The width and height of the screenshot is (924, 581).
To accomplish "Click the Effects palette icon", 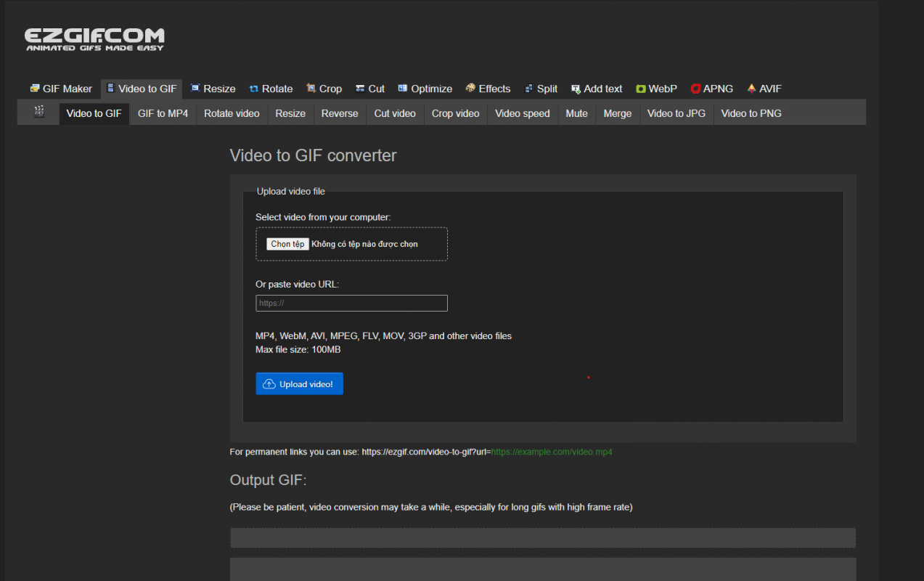I will coord(470,89).
